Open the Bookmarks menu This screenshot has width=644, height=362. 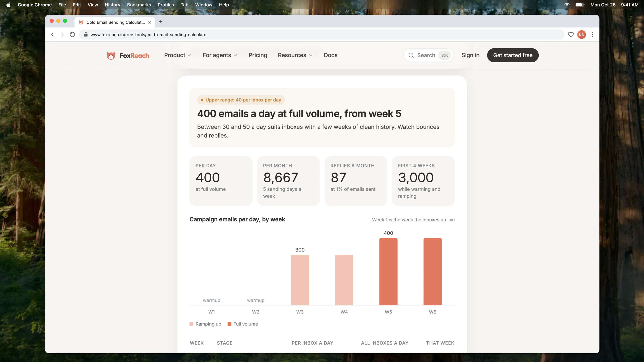(139, 5)
